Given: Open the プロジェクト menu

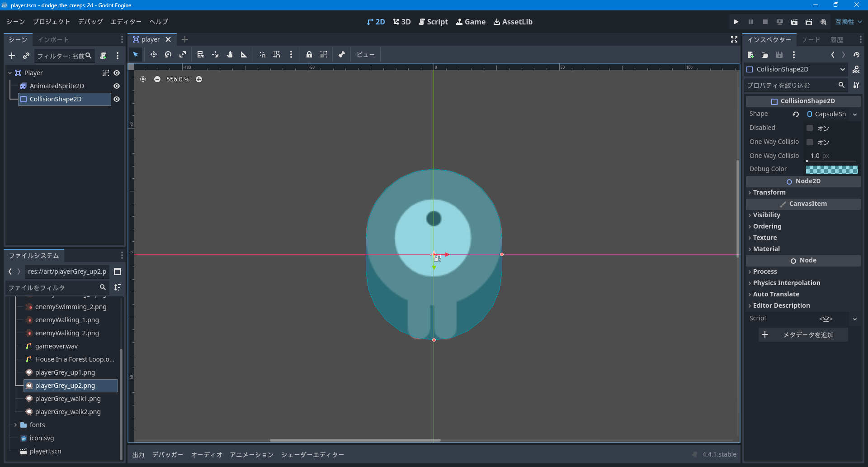Looking at the screenshot, I should [52, 22].
